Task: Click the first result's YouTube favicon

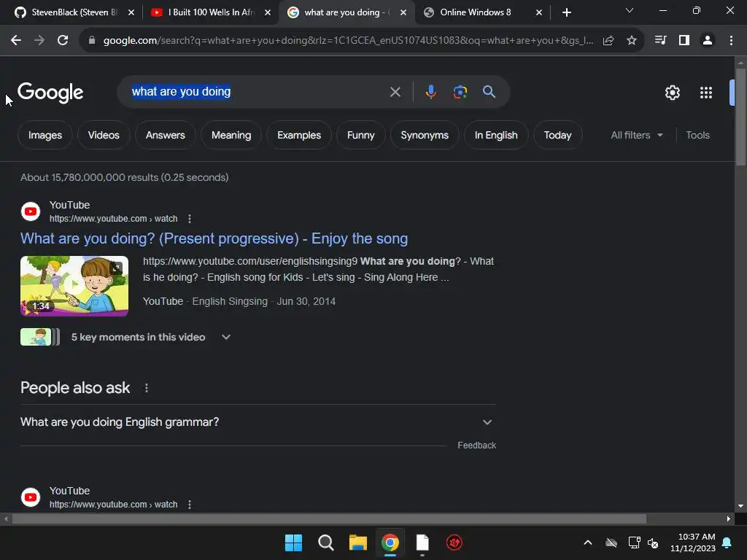Action: click(31, 211)
